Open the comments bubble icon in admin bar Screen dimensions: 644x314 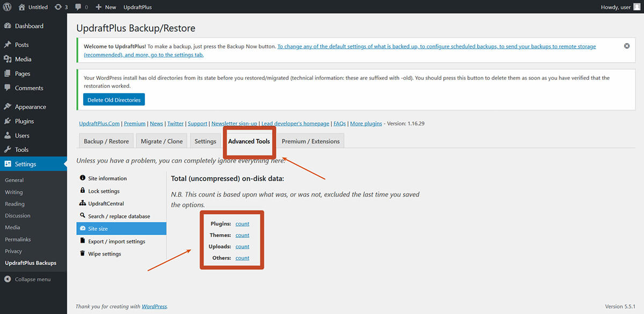(x=78, y=7)
